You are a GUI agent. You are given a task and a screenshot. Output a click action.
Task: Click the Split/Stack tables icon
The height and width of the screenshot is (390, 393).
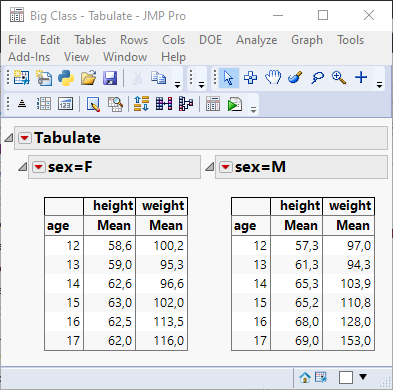(186, 104)
